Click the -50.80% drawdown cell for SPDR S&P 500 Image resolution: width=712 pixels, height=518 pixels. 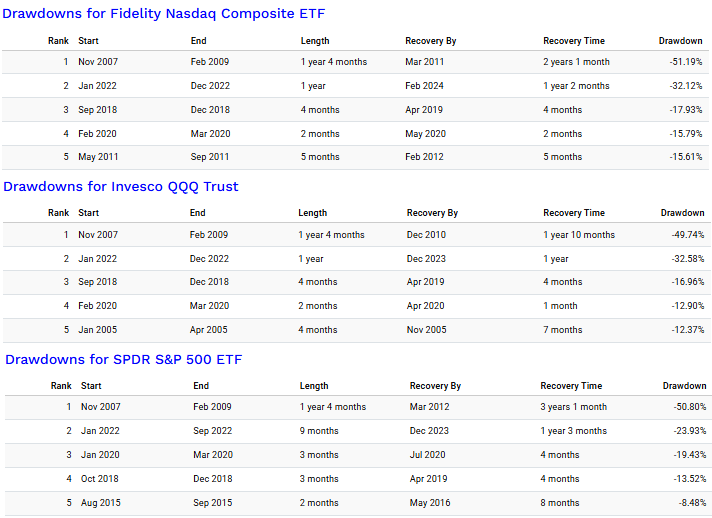point(685,407)
